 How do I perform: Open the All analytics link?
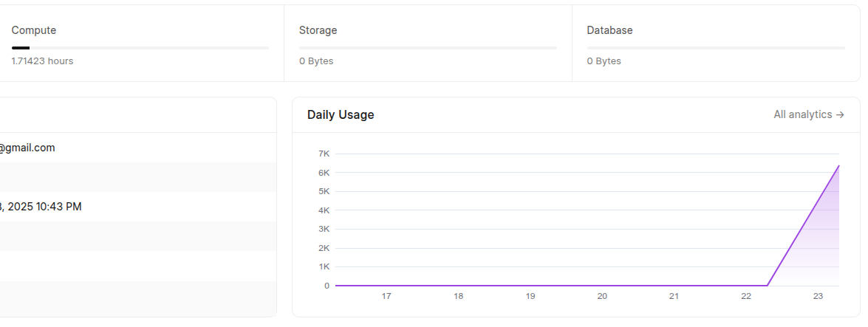[809, 114]
